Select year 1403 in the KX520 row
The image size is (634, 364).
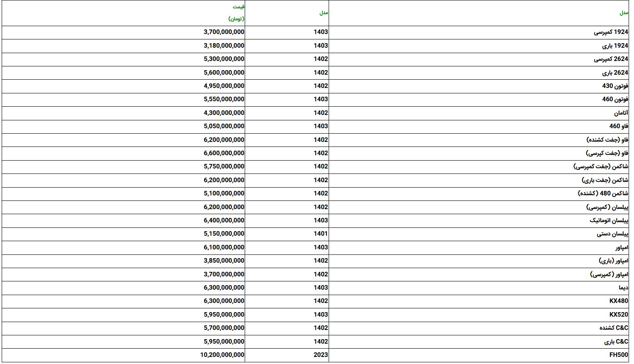(x=321, y=315)
